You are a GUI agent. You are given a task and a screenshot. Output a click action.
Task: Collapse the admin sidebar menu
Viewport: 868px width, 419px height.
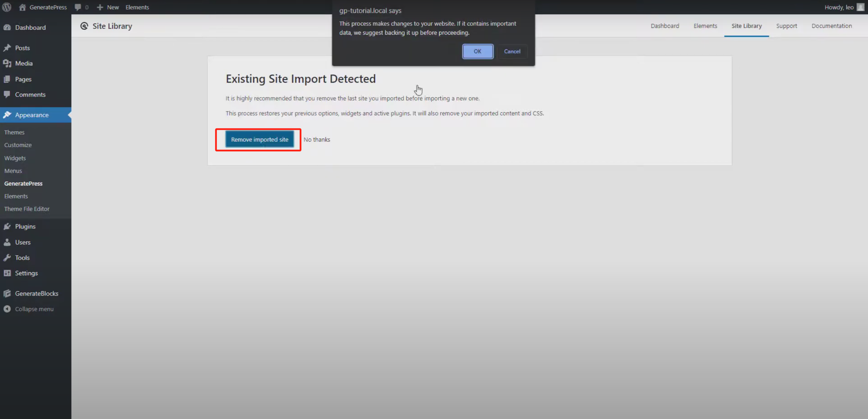point(34,309)
